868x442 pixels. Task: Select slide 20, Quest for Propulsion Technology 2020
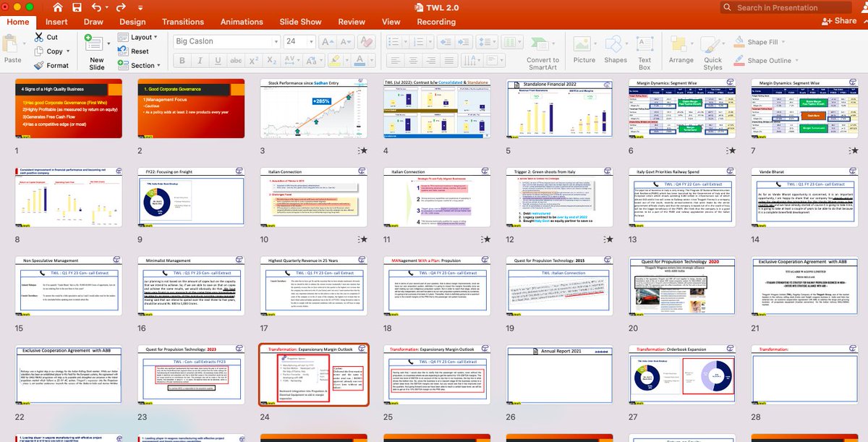coord(681,288)
